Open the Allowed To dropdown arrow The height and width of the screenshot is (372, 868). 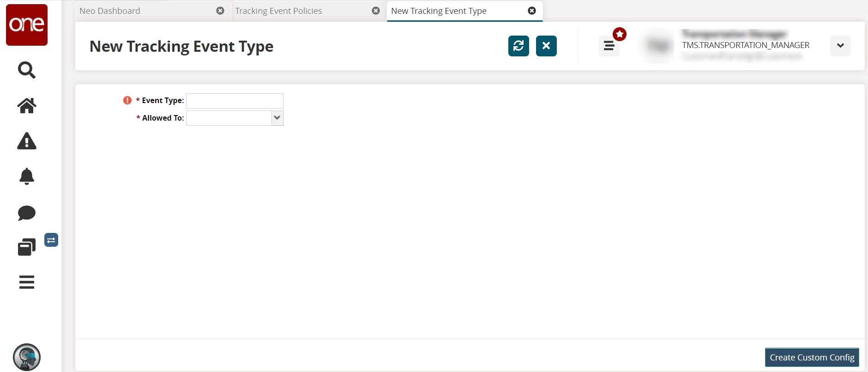click(x=277, y=118)
